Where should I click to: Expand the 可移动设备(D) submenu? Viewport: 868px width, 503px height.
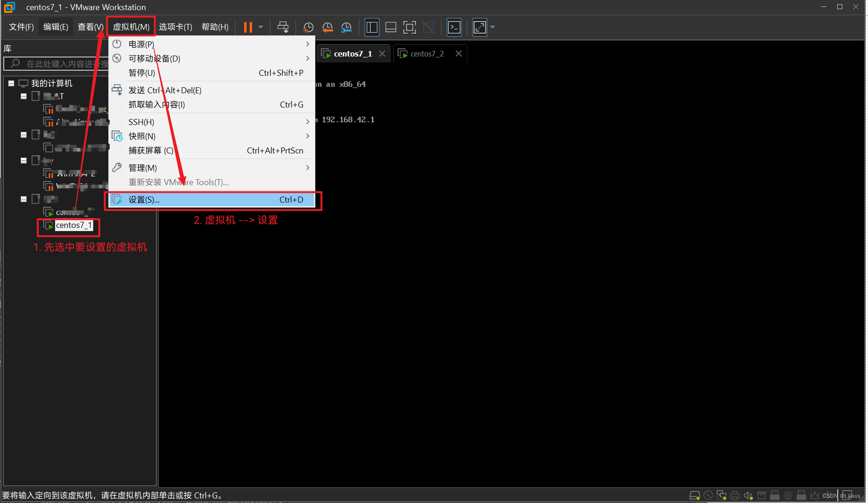pos(212,58)
